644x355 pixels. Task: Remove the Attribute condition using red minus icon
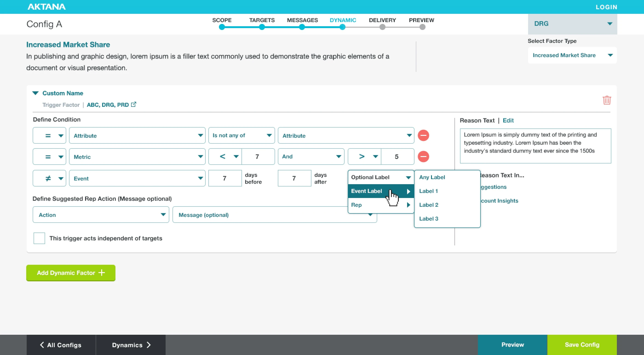[423, 135]
